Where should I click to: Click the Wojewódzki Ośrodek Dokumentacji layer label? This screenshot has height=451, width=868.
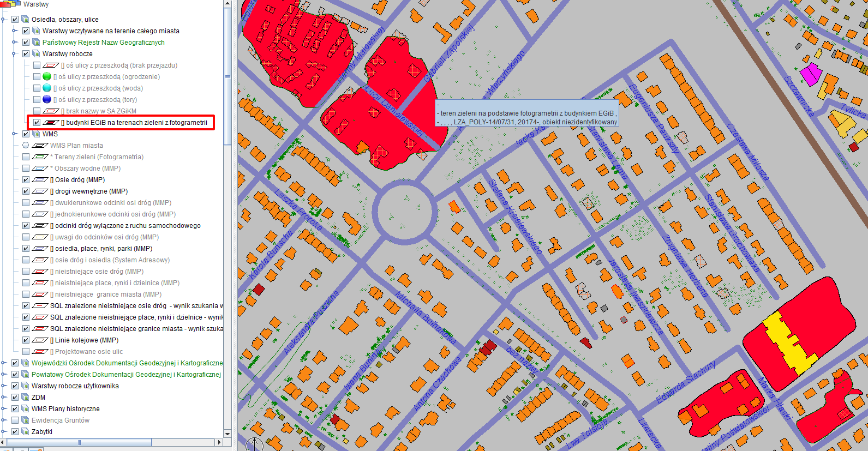[x=127, y=363]
